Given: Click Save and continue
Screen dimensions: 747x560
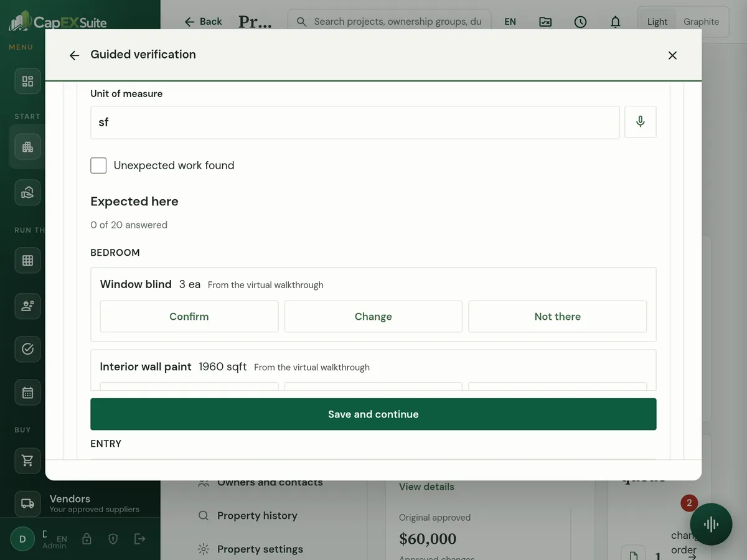Looking at the screenshot, I should click(374, 414).
